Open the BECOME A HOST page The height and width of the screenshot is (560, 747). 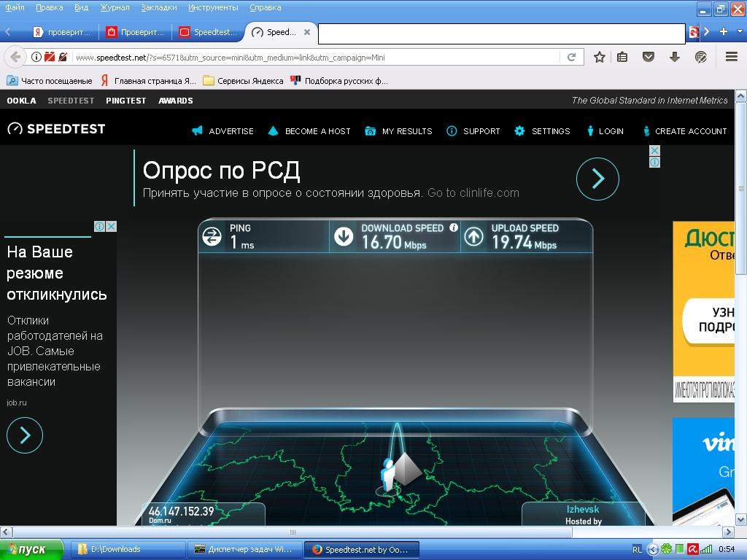pos(309,131)
